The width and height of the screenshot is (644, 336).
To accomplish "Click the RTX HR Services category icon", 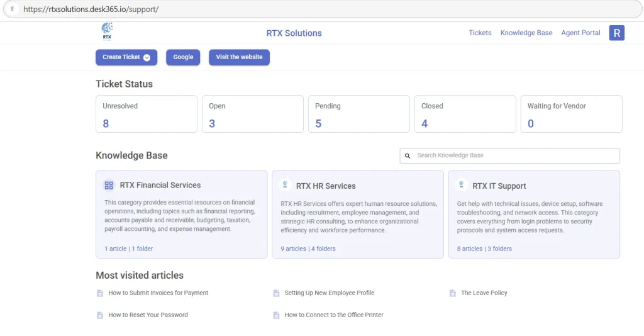I will pyautogui.click(x=285, y=185).
